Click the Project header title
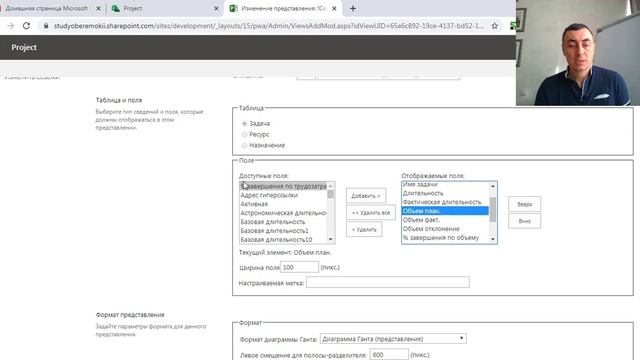The image size is (640, 360). (x=24, y=47)
